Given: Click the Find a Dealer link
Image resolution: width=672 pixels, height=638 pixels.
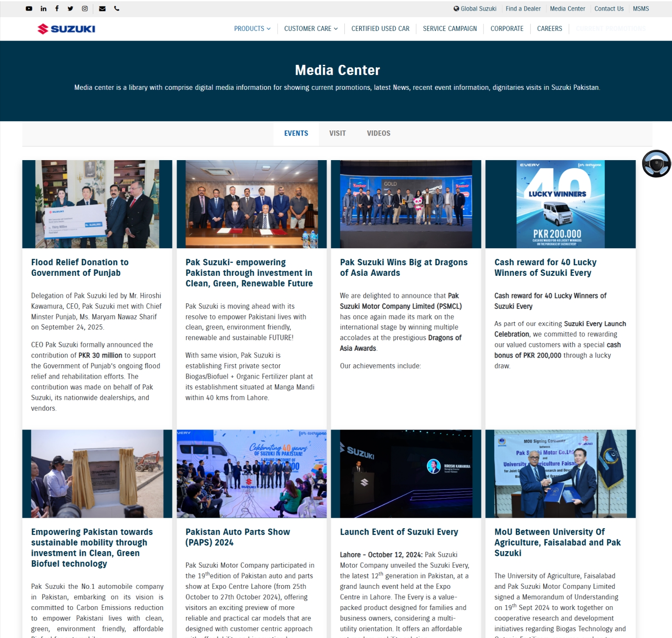Looking at the screenshot, I should pos(523,8).
